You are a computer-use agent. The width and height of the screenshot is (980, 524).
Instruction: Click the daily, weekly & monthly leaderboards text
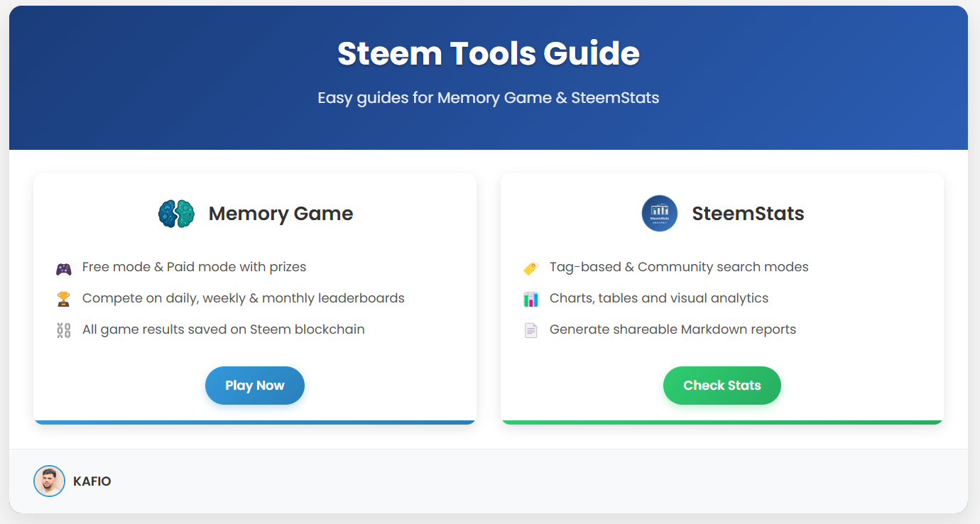tap(243, 298)
